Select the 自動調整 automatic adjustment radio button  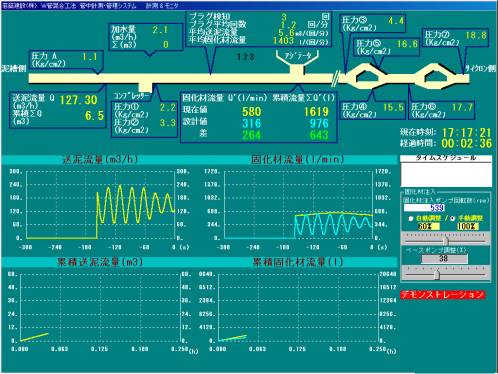[411, 219]
